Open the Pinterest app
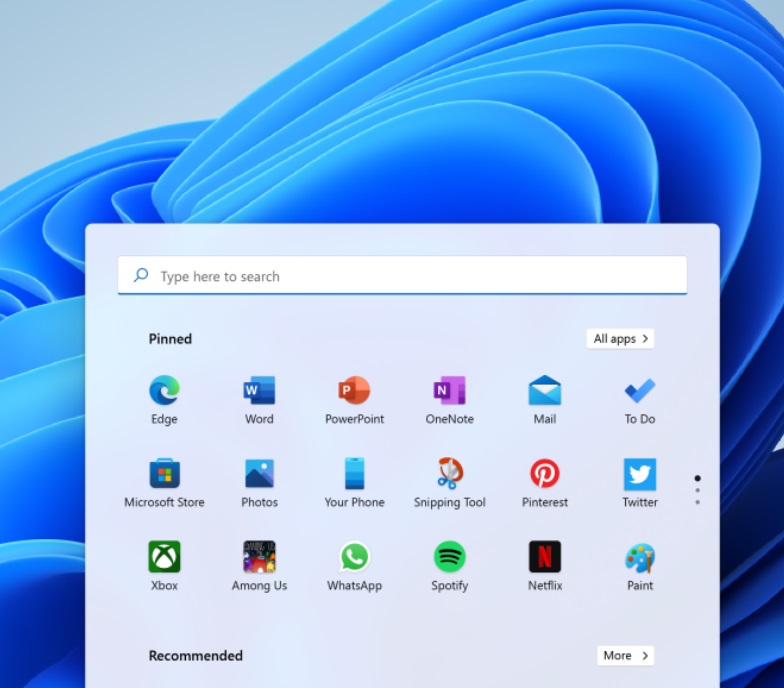The height and width of the screenshot is (688, 784). coord(544,482)
